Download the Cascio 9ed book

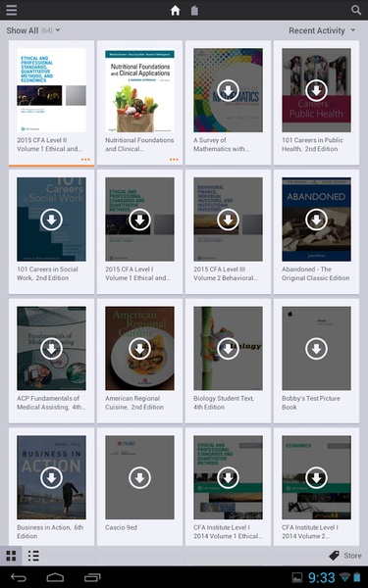point(139,478)
